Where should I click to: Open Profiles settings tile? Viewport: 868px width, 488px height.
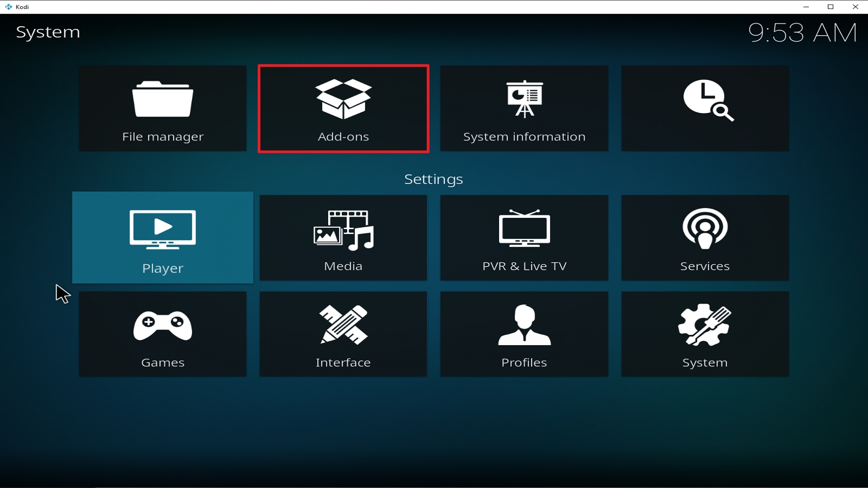[524, 334]
